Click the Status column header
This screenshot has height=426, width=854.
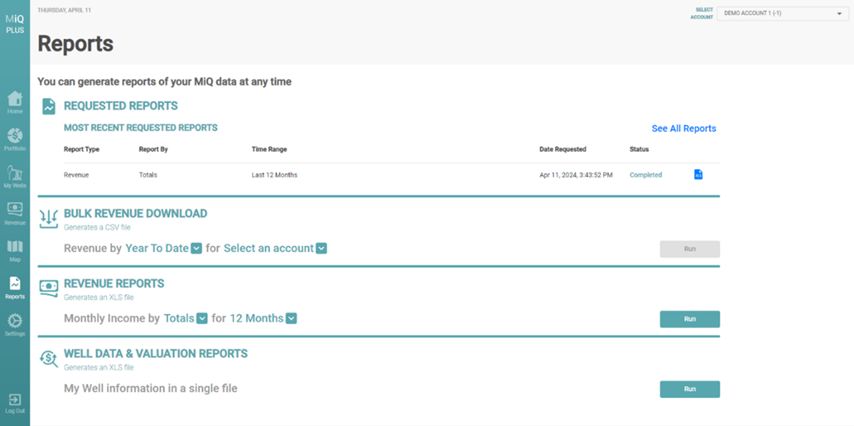coord(639,149)
